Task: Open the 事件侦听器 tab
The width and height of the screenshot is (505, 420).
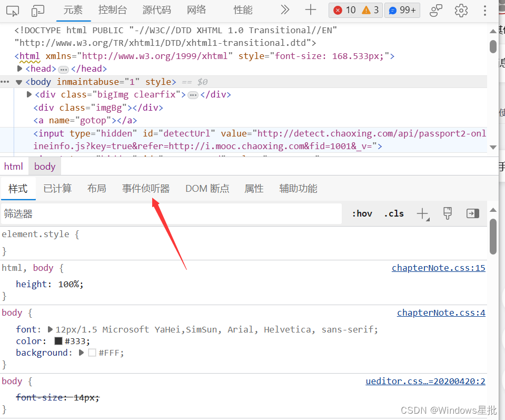Action: (x=145, y=189)
